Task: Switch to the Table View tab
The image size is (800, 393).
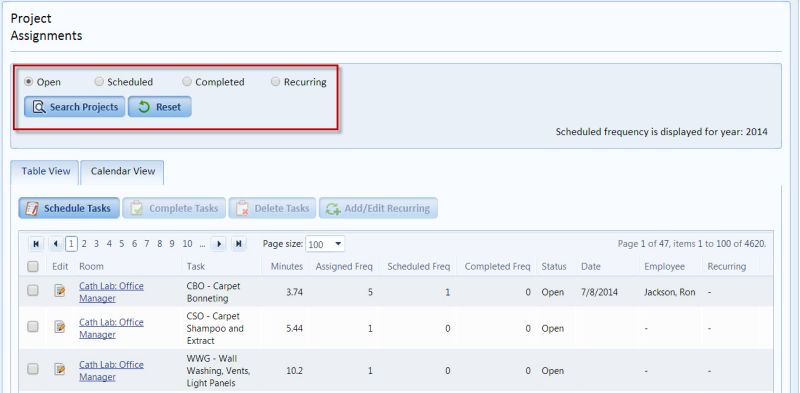Action: [45, 171]
